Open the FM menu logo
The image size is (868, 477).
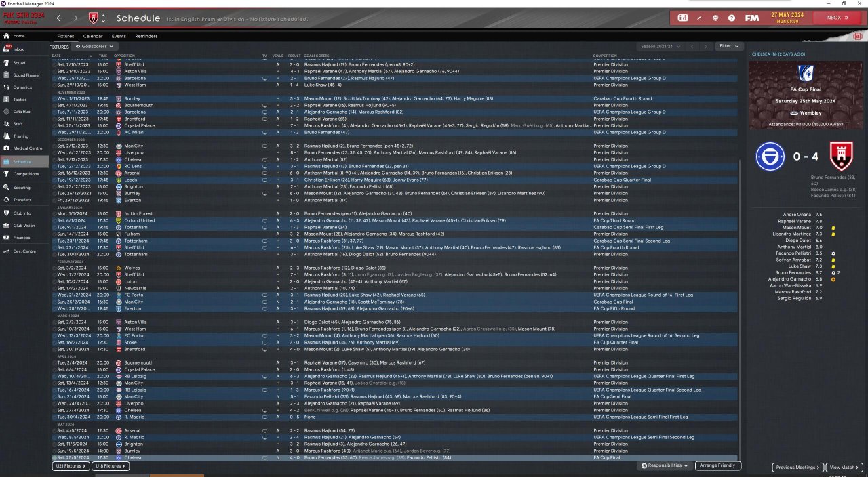[x=752, y=18]
